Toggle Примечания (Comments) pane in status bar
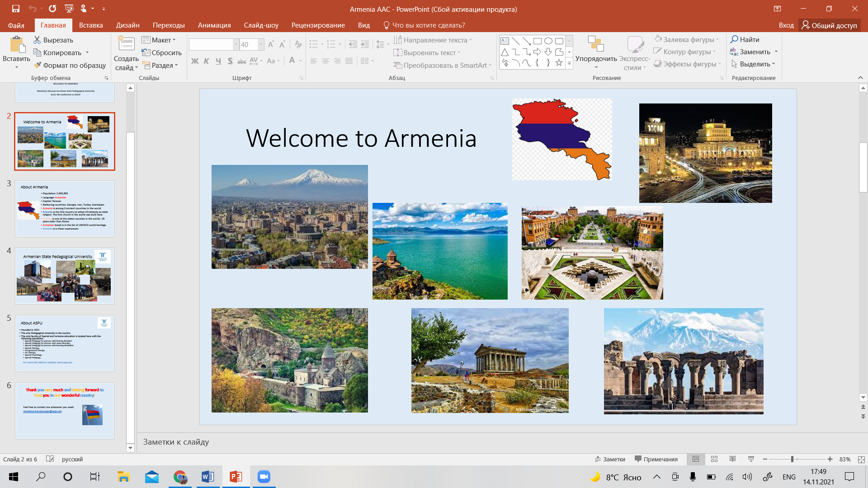The image size is (868, 488). [x=656, y=459]
